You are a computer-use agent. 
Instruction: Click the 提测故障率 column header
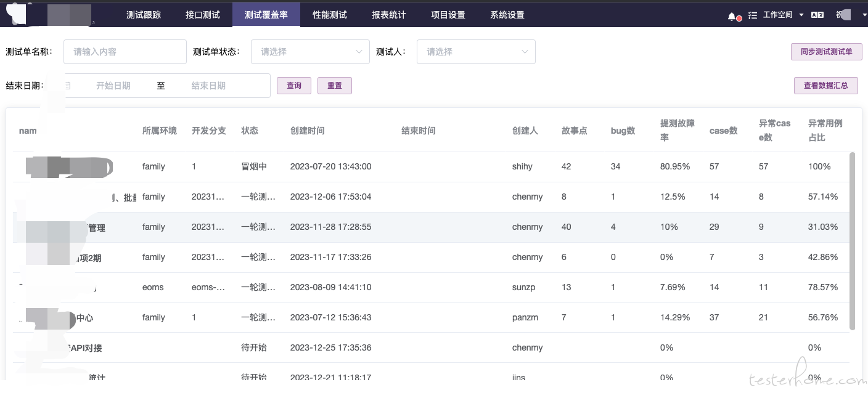click(678, 131)
